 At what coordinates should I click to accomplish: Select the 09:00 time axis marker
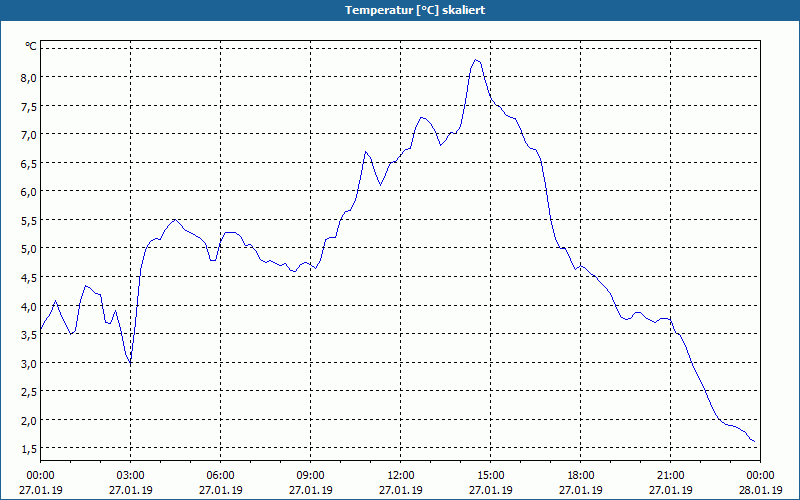coord(311,476)
